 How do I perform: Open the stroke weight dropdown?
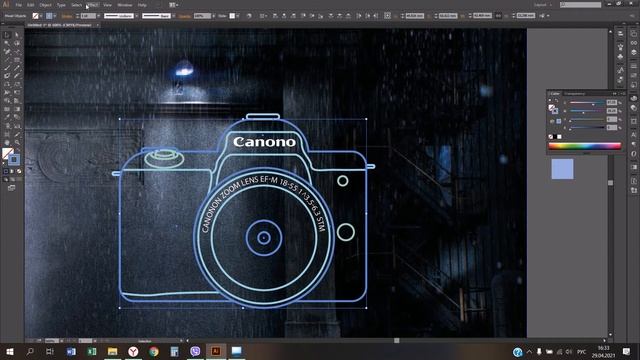pyautogui.click(x=98, y=16)
